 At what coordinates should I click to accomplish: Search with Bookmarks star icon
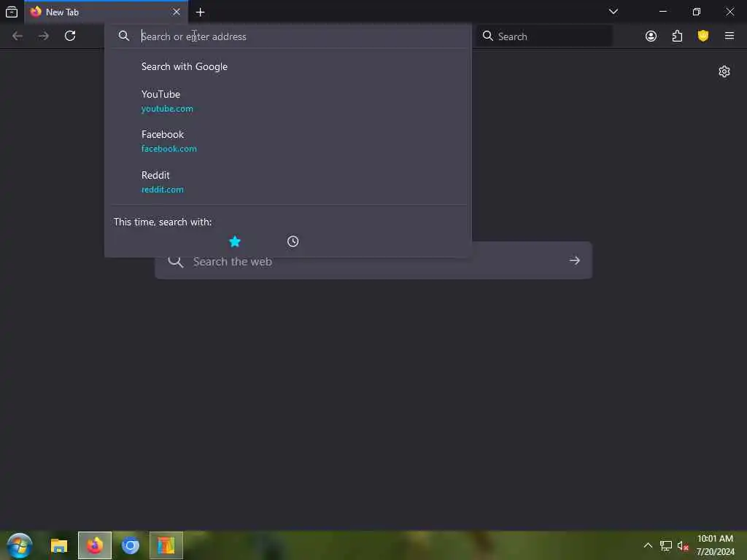coord(235,241)
